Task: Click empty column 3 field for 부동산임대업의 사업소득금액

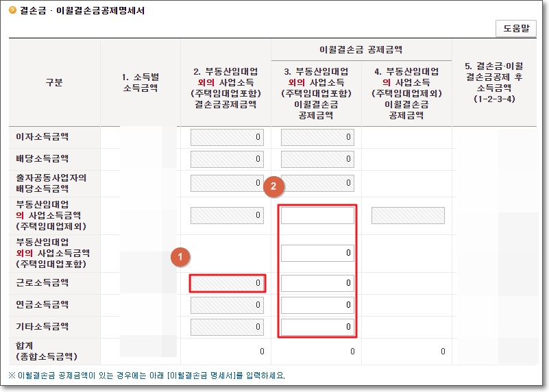Action: pos(317,215)
